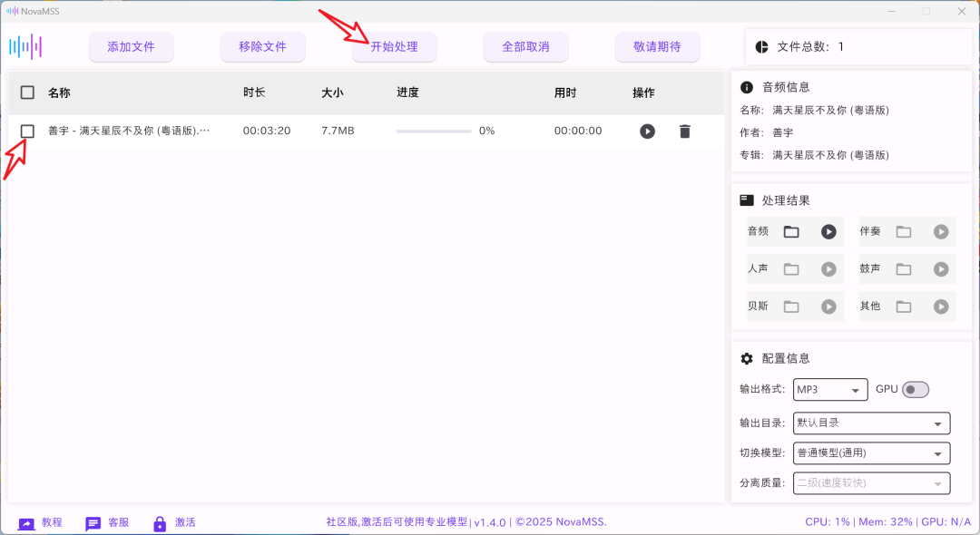Click the 配置信息 gear icon

746,359
